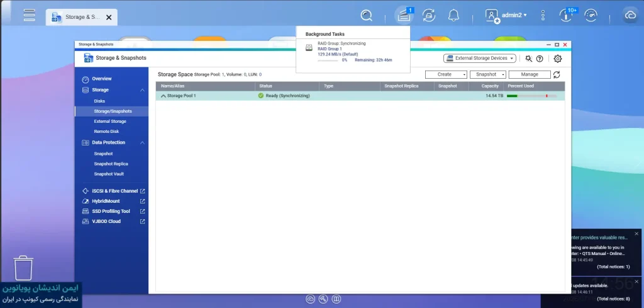This screenshot has width=644, height=308.
Task: Open the event notifications bell icon
Action: pyautogui.click(x=453, y=16)
